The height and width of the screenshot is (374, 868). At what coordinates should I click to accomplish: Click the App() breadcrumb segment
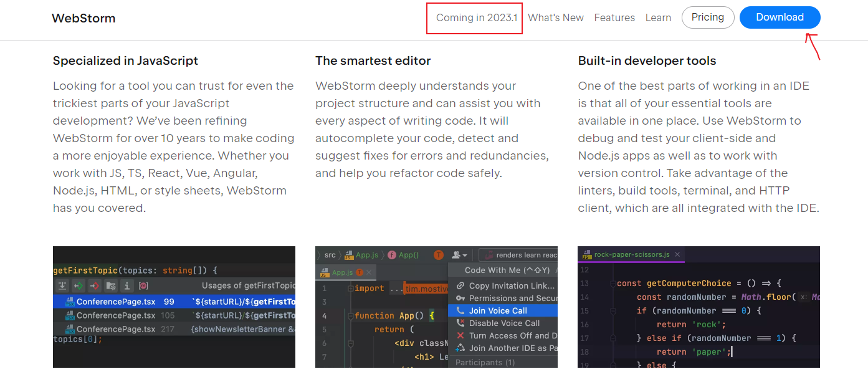coord(403,255)
